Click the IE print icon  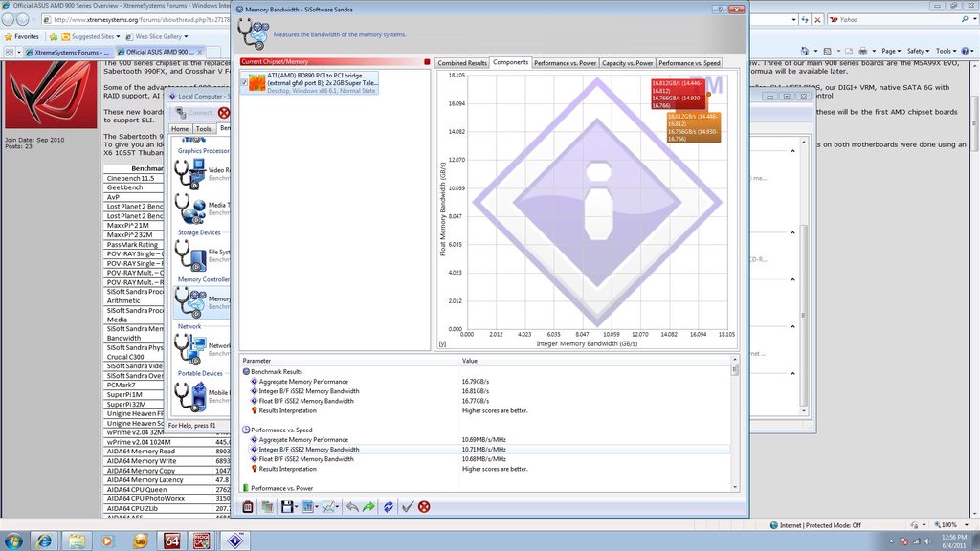tap(863, 52)
